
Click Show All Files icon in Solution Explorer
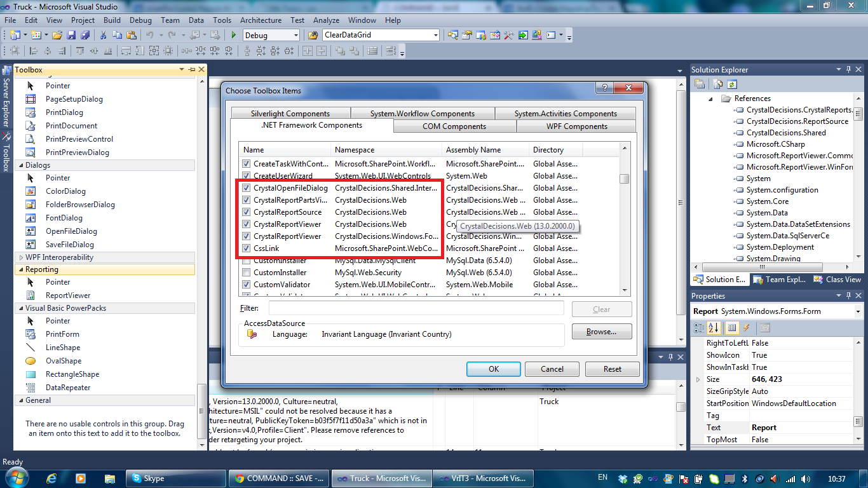click(718, 84)
